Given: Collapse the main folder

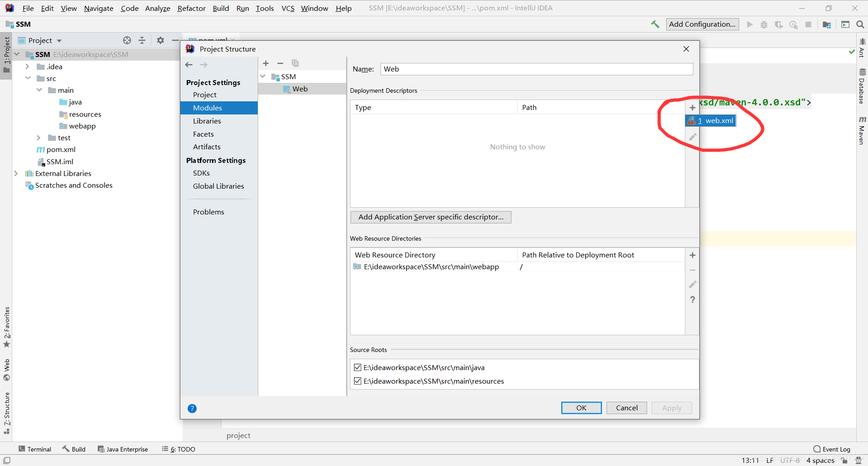Looking at the screenshot, I should (39, 90).
